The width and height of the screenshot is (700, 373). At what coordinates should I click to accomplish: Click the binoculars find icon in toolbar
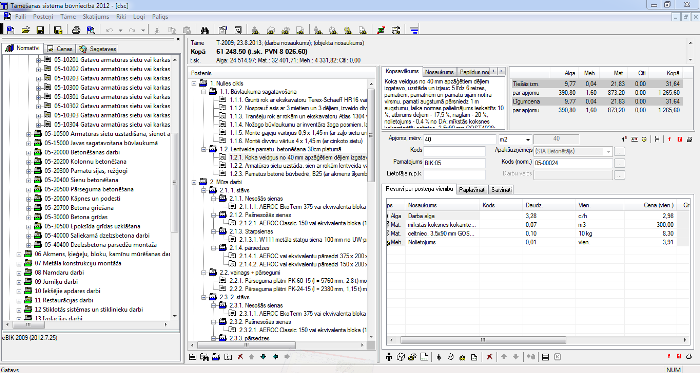coord(205,30)
